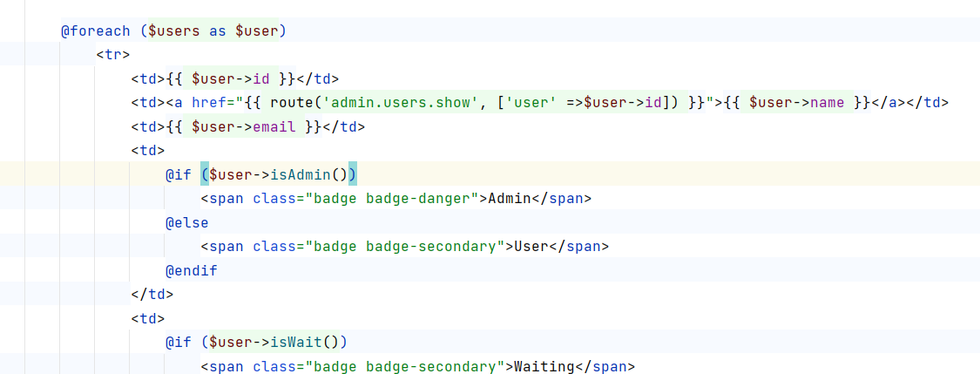
Task: Click the route function name
Action: (x=292, y=103)
